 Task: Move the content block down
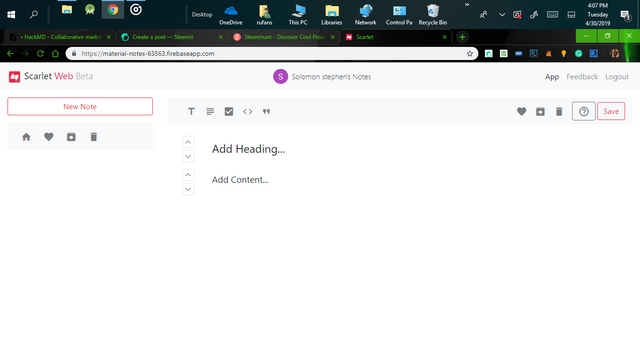coord(188,189)
